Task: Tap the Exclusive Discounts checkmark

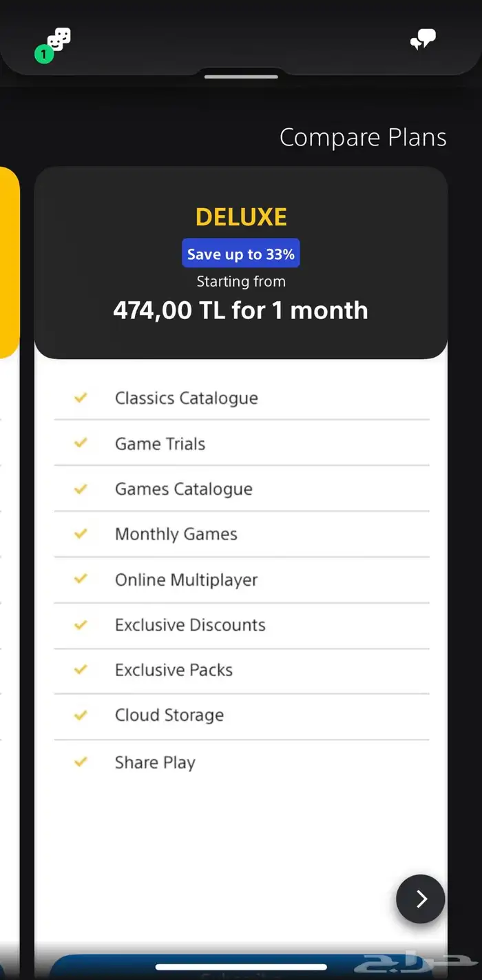Action: coord(81,624)
